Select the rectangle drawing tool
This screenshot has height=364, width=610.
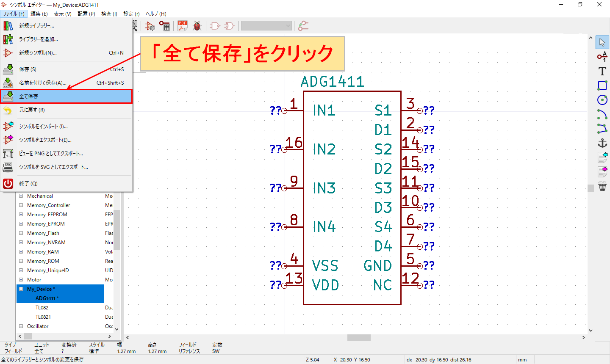click(x=602, y=85)
